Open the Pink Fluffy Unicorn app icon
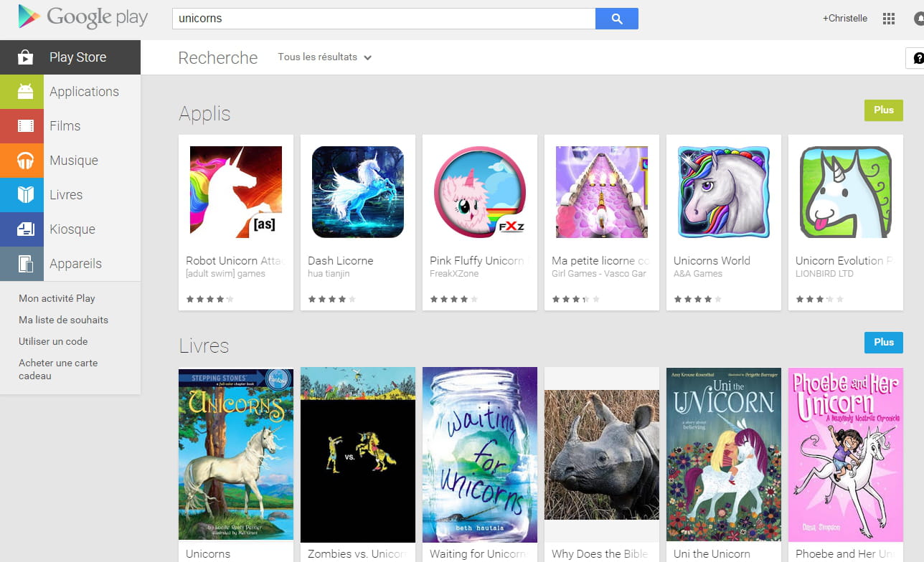The width and height of the screenshot is (924, 562). pos(480,192)
